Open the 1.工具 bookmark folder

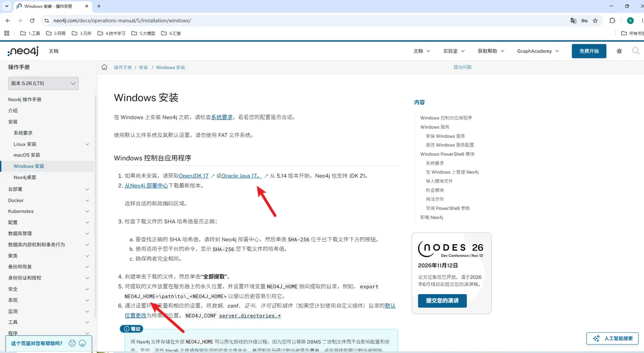[x=30, y=33]
